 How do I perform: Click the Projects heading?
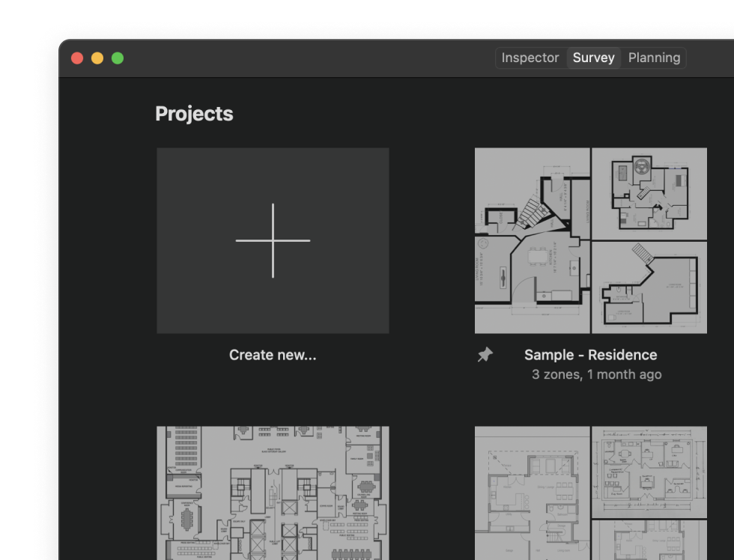[194, 114]
